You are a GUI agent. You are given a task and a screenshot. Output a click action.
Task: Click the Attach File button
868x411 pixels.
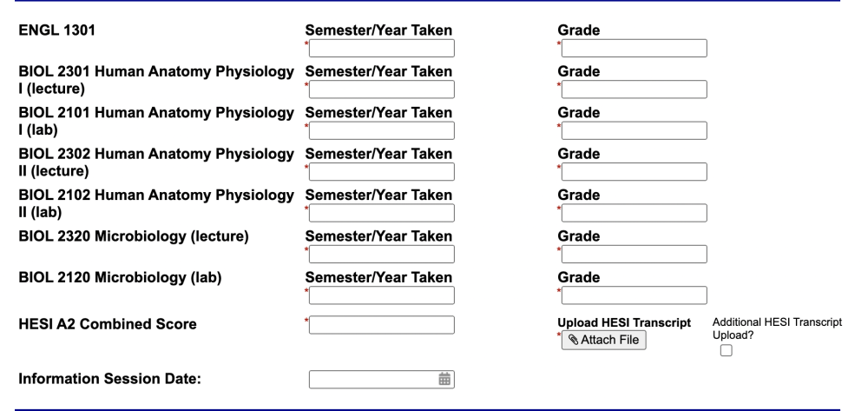(x=603, y=340)
